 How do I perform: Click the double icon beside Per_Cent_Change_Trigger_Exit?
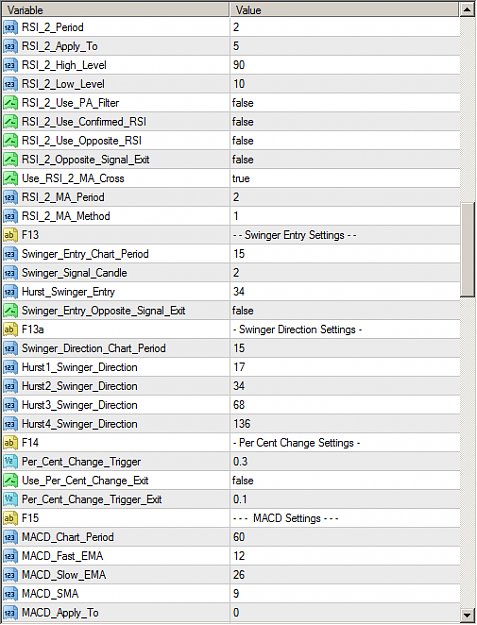pos(10,499)
